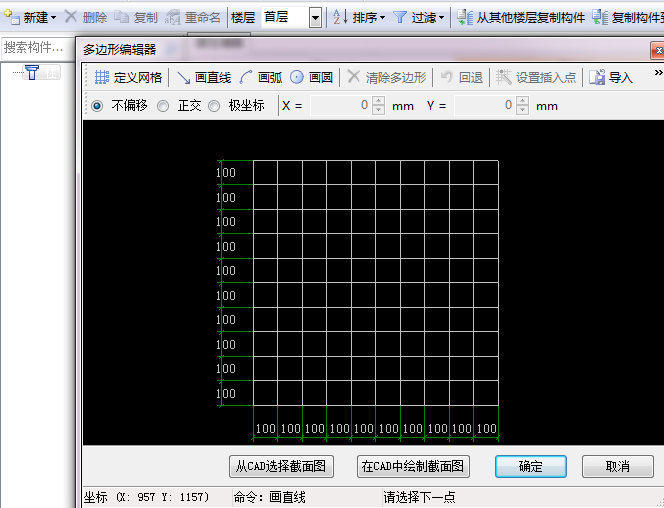Increase the Y value spinner
Viewport: 664px width, 508px height.
523,101
